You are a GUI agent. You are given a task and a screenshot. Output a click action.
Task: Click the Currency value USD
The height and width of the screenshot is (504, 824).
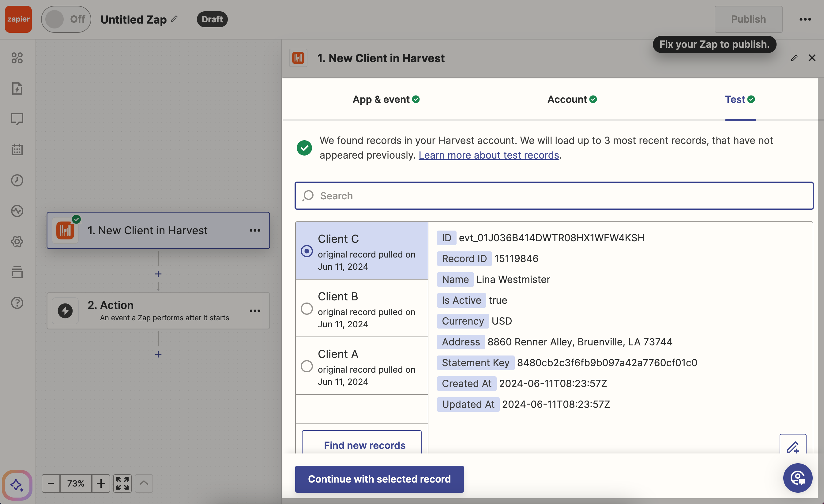click(x=502, y=321)
